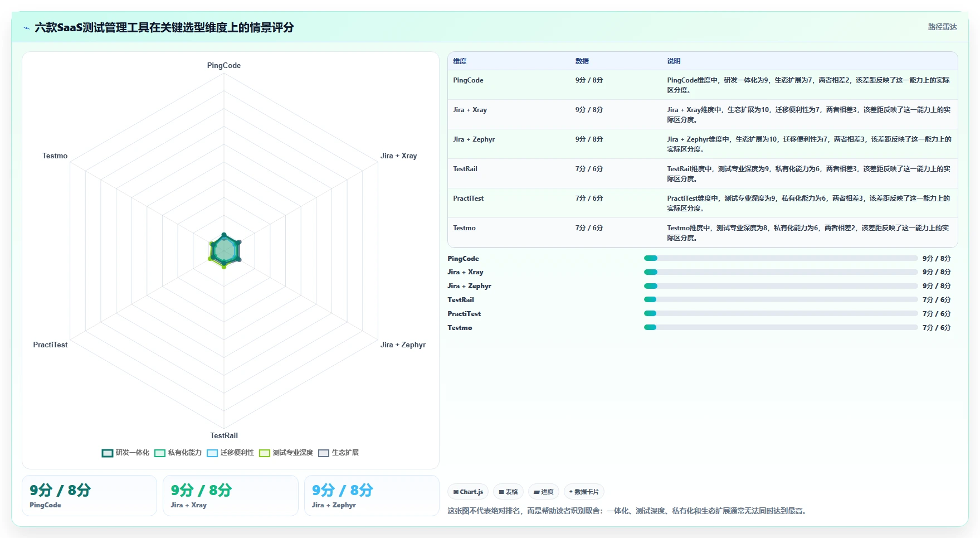Screen dimensions: 980x538
Task: Toggle the 迁移便利性 legend series
Action: [x=230, y=453]
